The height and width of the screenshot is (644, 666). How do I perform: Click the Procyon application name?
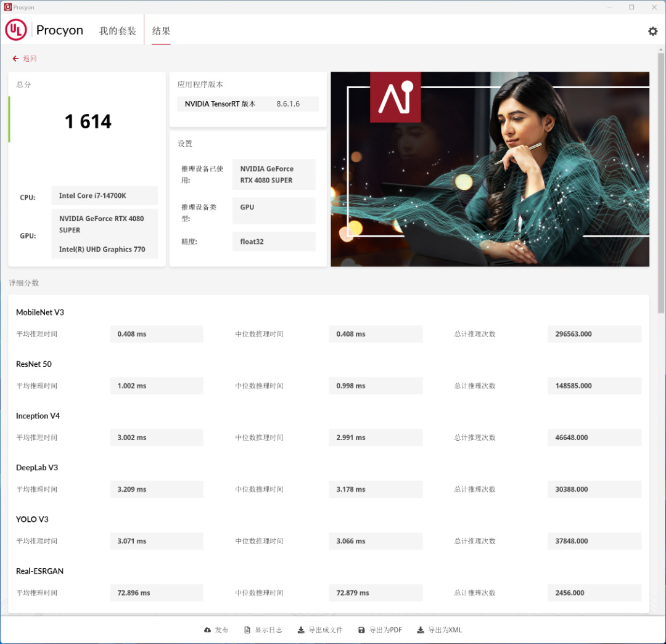coord(59,30)
